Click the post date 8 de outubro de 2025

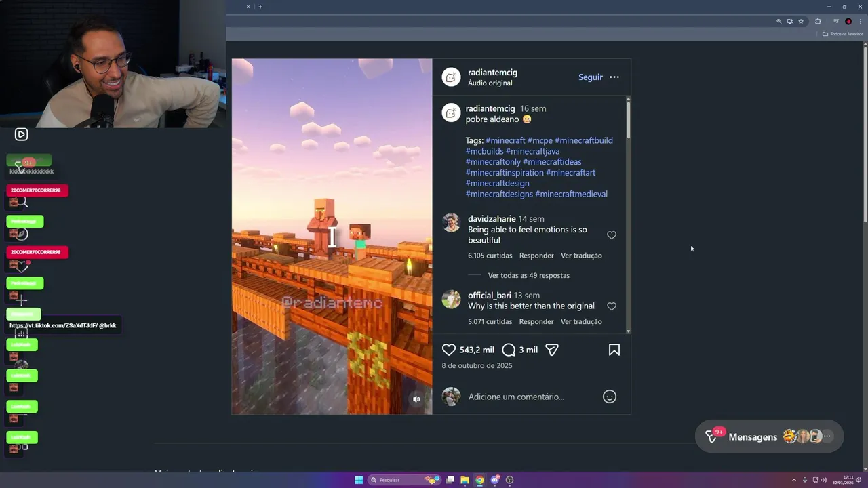(477, 365)
